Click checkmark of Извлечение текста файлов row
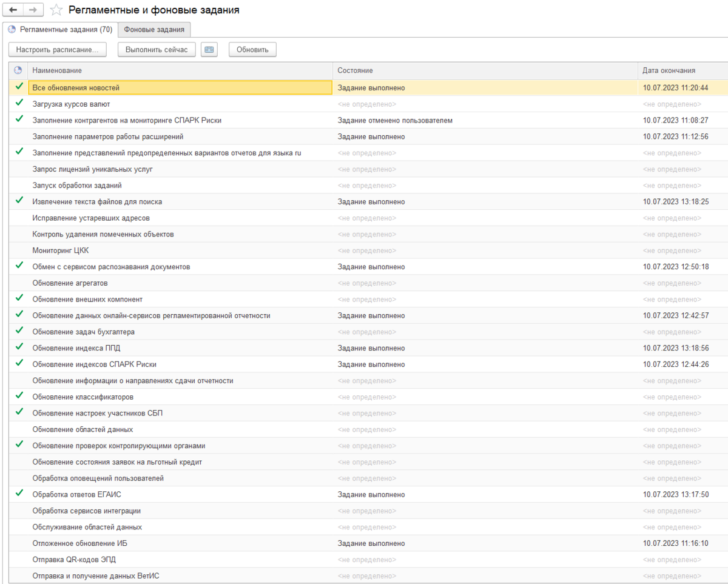Screen dimensions: 728x584 [19, 201]
